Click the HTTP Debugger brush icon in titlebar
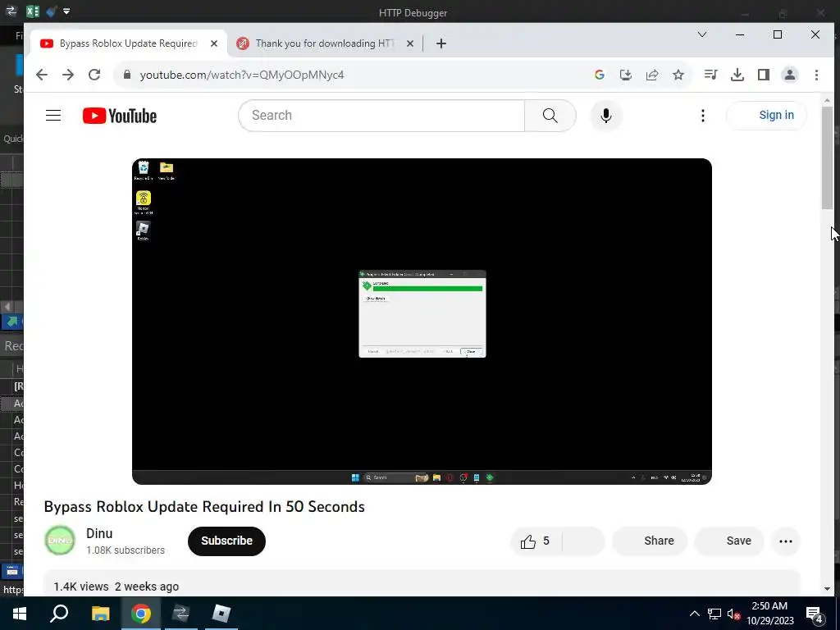This screenshot has width=840, height=630. [x=52, y=11]
